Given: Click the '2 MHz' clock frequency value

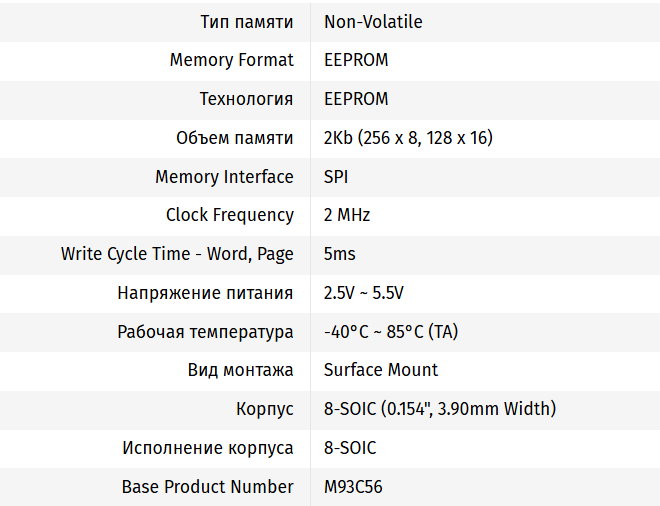Looking at the screenshot, I should (x=347, y=215).
